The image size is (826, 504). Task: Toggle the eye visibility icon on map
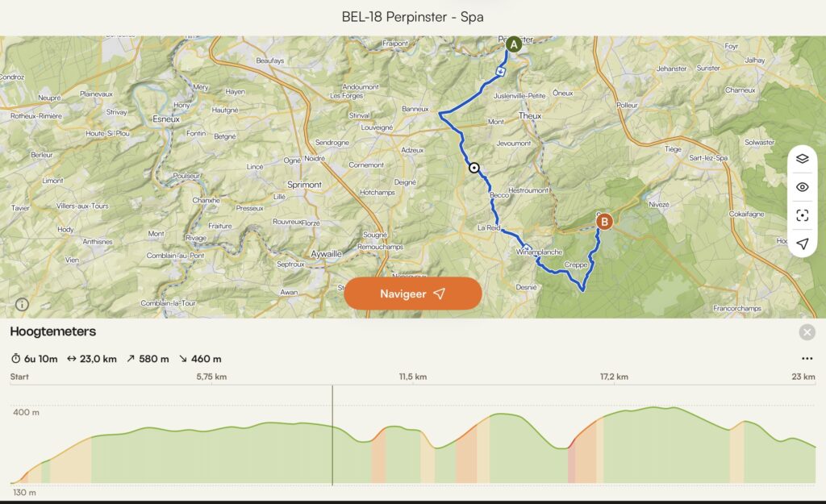(x=802, y=187)
